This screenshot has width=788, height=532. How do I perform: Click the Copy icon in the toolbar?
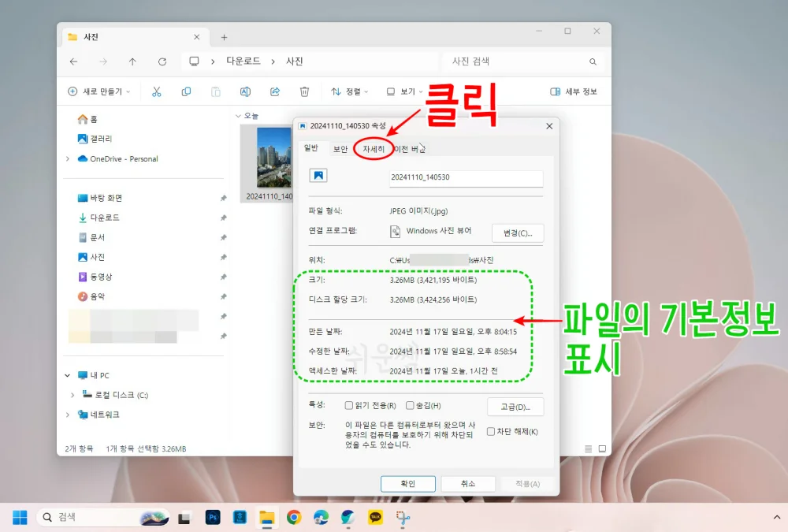pos(187,92)
